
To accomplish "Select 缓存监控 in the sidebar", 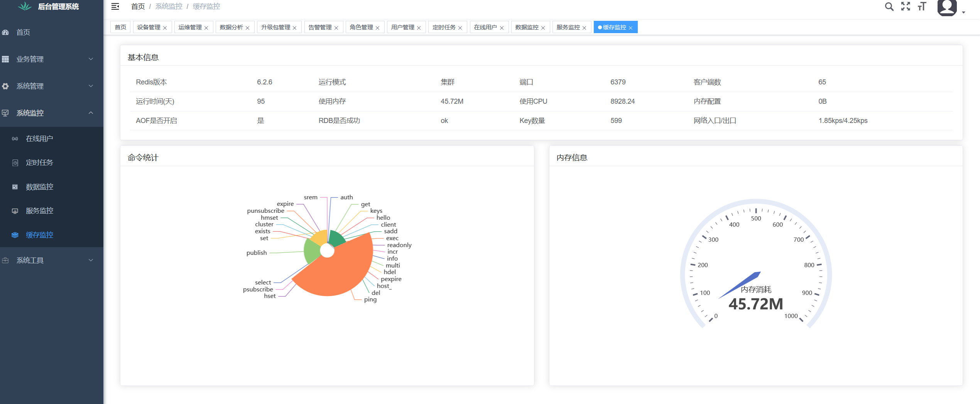I will [52, 235].
